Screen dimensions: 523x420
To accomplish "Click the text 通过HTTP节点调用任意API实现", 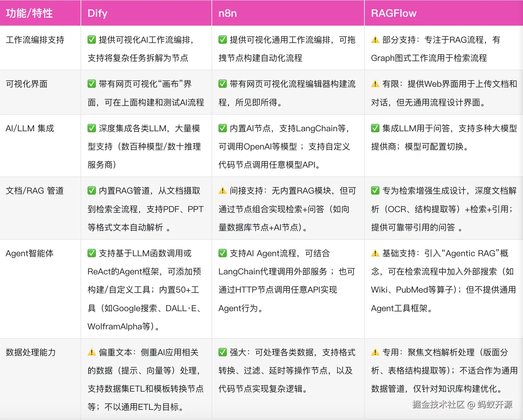I will (x=278, y=290).
